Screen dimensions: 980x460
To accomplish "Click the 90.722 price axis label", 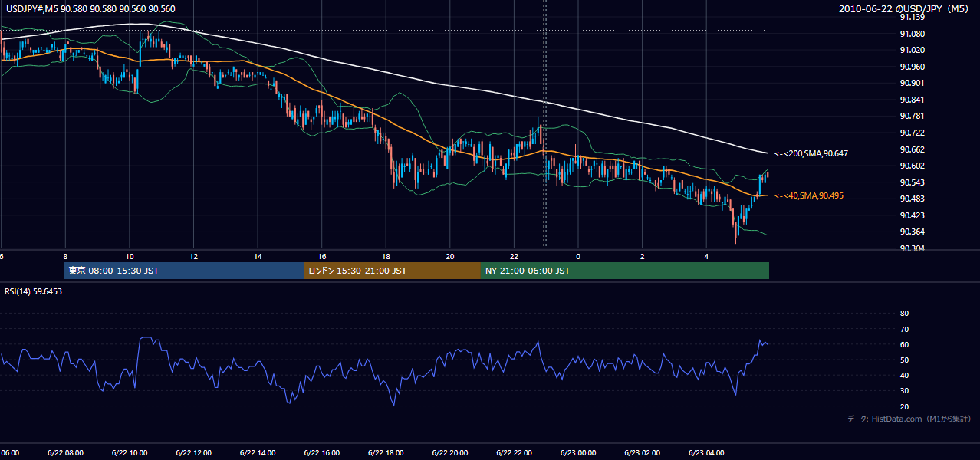I will [x=913, y=133].
